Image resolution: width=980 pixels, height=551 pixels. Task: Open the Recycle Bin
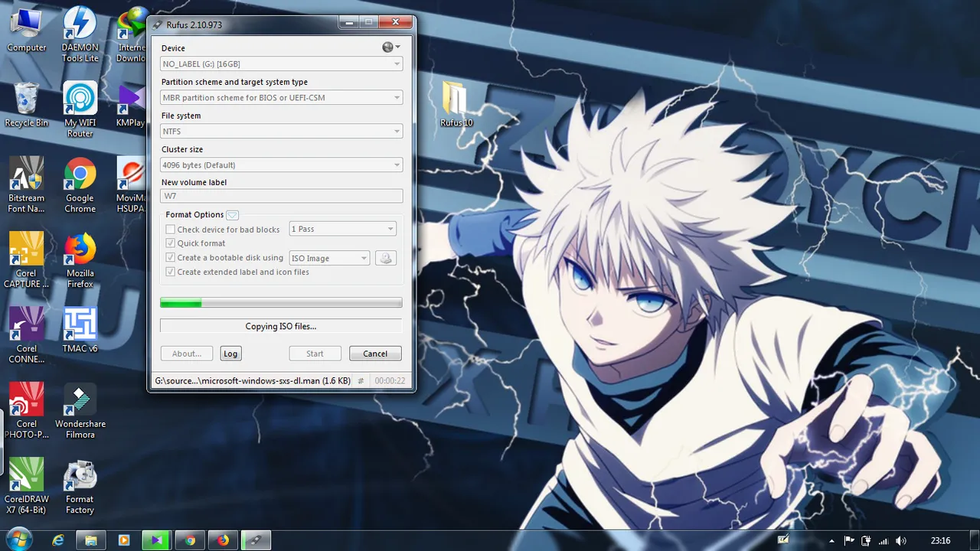(x=27, y=105)
